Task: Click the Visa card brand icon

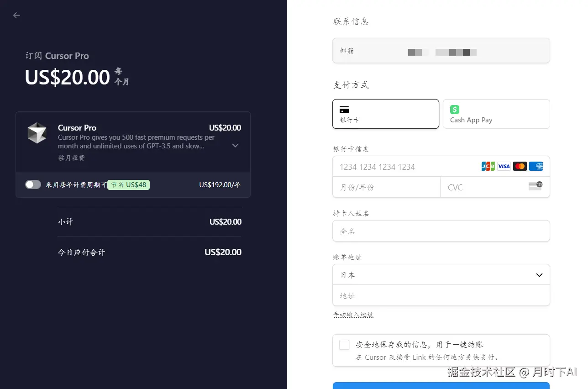Action: 504,166
